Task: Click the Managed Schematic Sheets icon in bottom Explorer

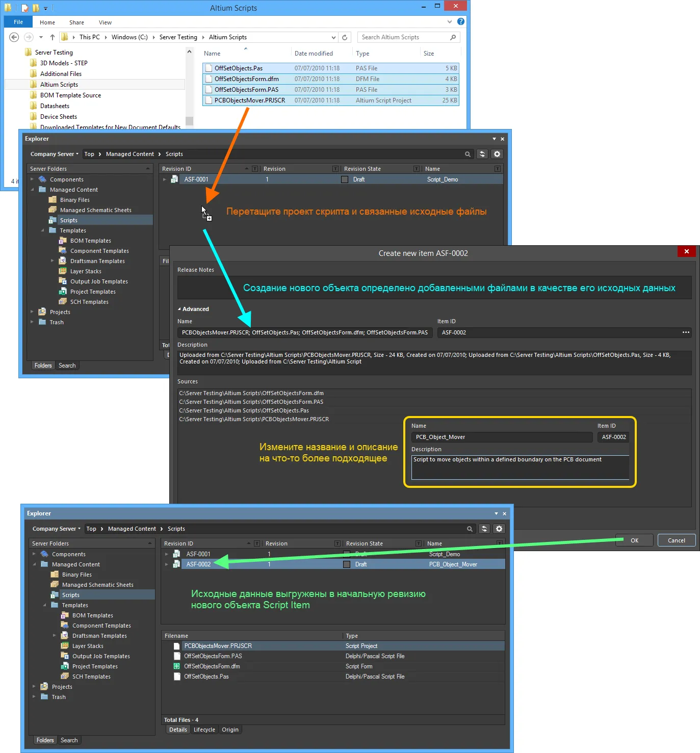Action: click(x=55, y=585)
